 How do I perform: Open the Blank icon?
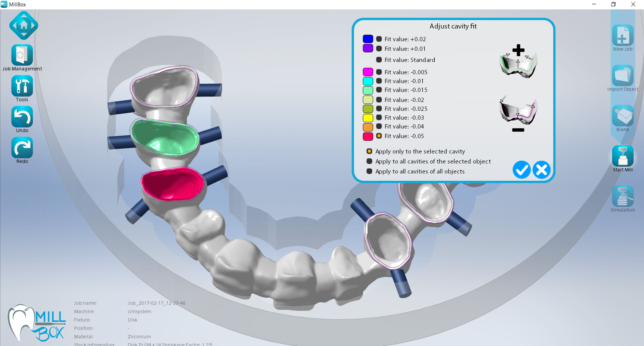[x=623, y=116]
